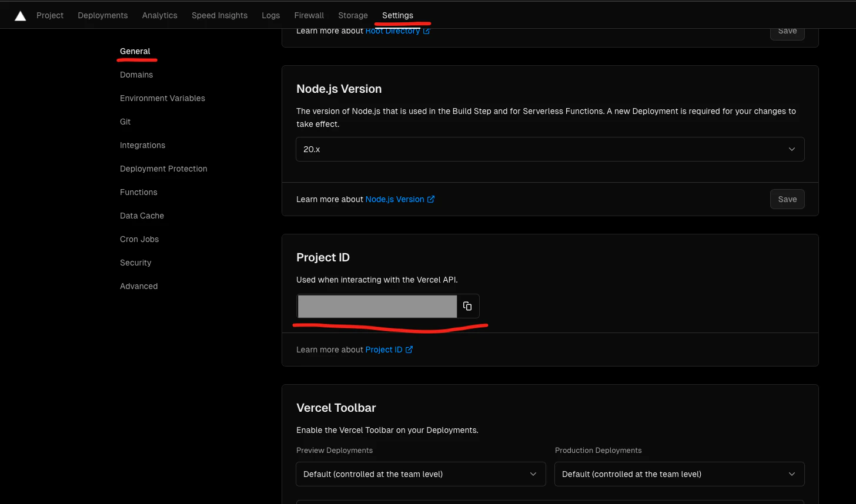856x504 pixels.
Task: Open the Storage tab
Action: [x=353, y=15]
